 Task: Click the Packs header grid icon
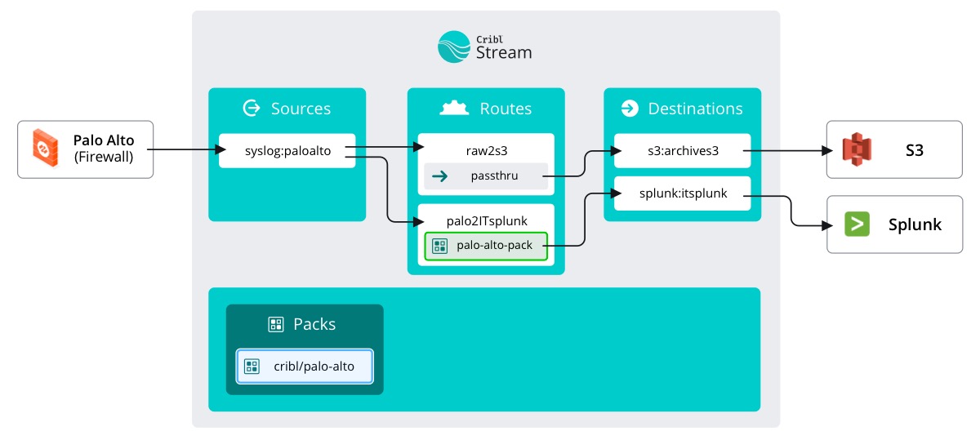click(x=276, y=324)
